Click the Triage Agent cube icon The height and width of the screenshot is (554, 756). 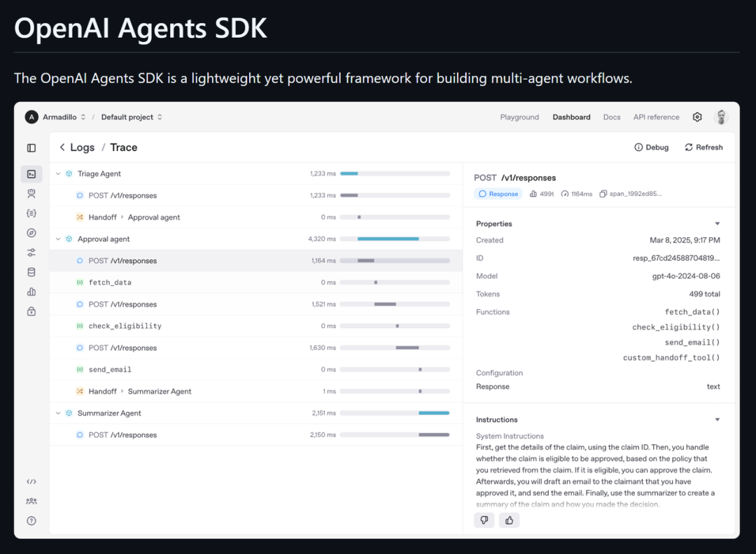[69, 173]
